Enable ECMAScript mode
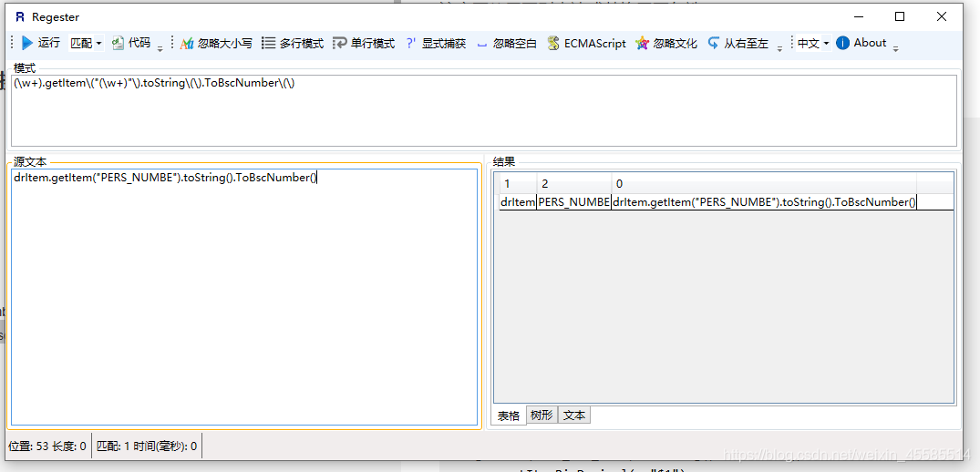Image resolution: width=980 pixels, height=472 pixels. pos(586,43)
